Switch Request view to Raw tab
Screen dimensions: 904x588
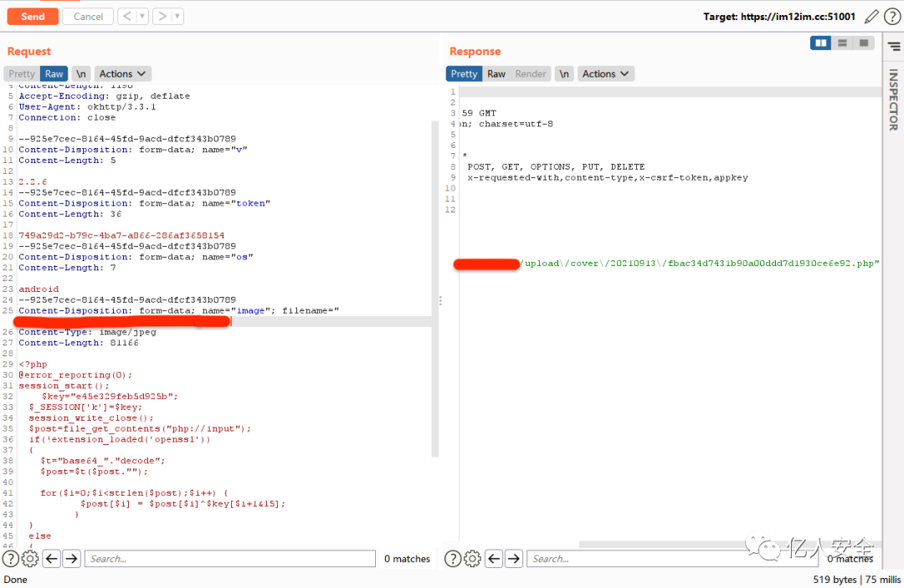pos(54,74)
